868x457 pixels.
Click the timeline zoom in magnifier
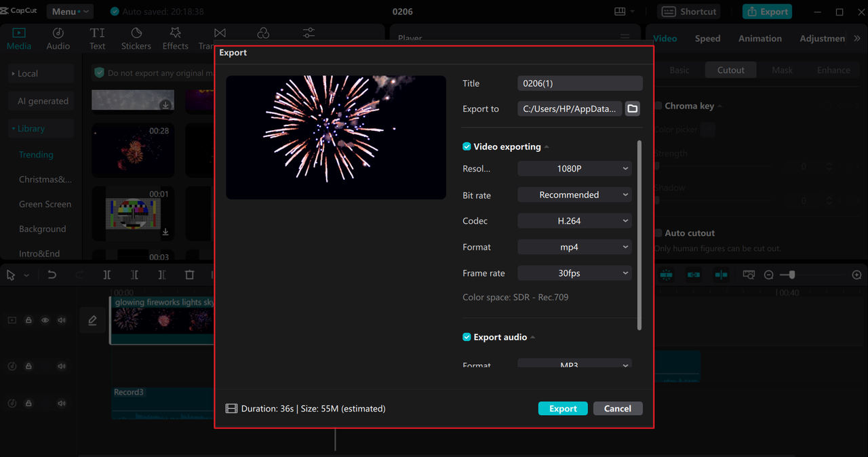tap(856, 275)
